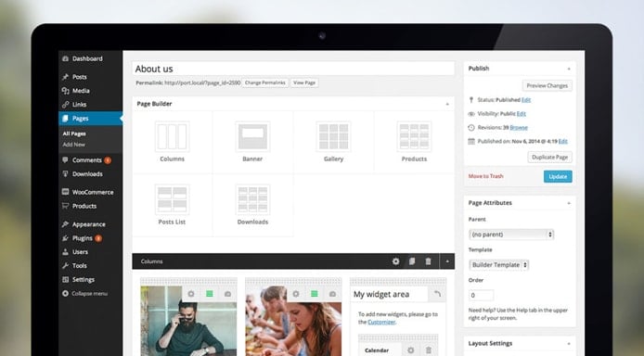Open Tools in the sidebar
The height and width of the screenshot is (356, 644).
click(79, 266)
